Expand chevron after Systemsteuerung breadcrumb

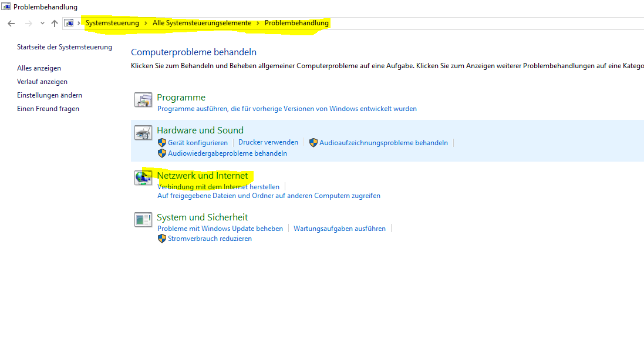tap(146, 24)
